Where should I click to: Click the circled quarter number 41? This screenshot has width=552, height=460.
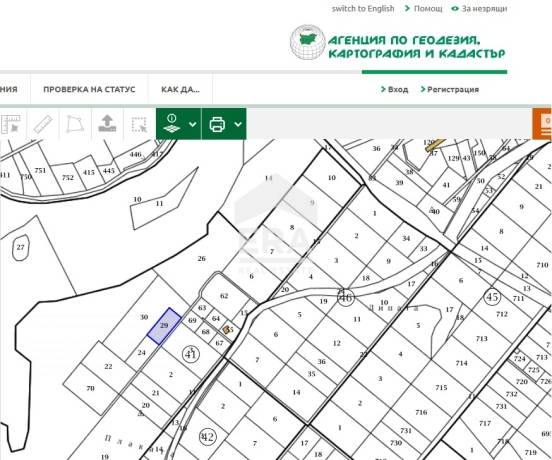[190, 354]
